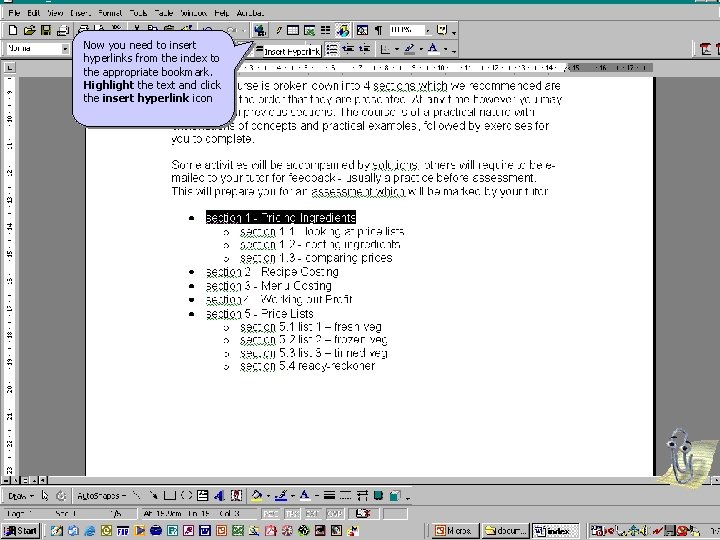Insert Clip Art from drawing toolbar

pos(236,495)
